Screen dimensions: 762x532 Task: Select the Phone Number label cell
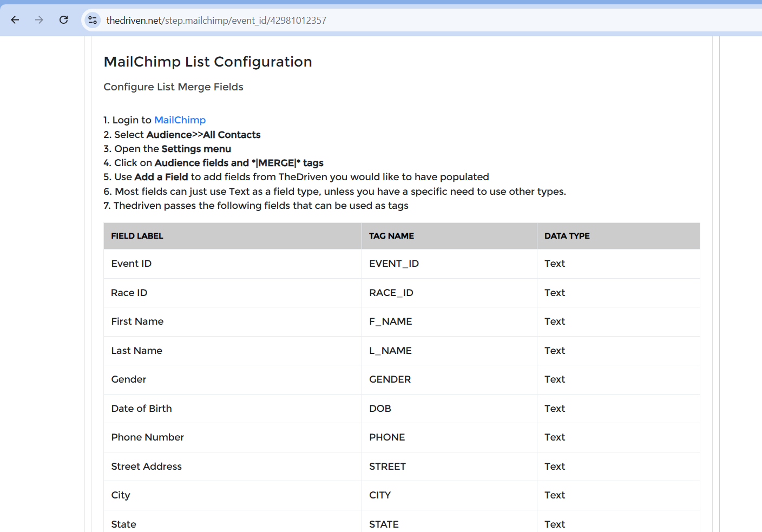pos(233,437)
